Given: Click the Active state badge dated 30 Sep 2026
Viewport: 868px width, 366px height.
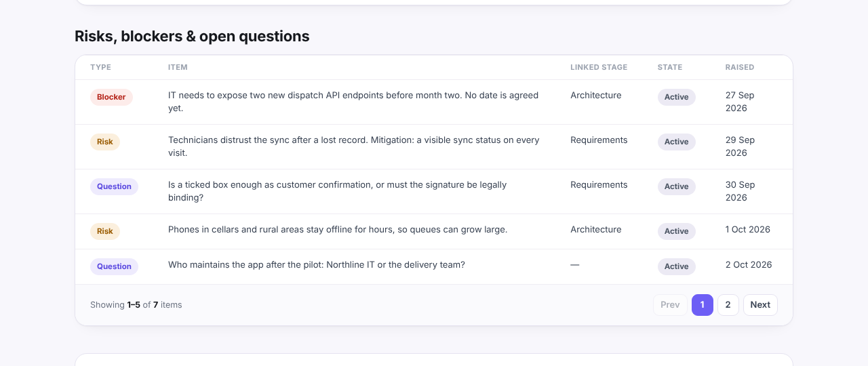Looking at the screenshot, I should [677, 186].
